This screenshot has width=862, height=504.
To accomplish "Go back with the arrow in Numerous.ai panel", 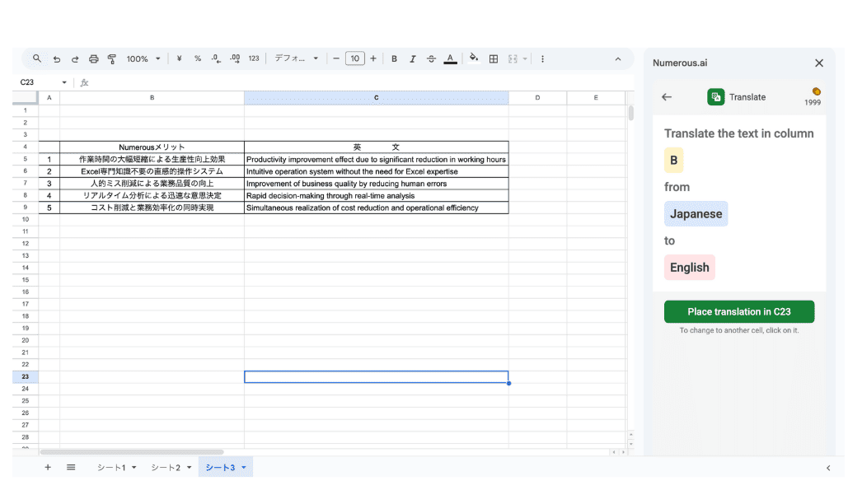I will (667, 97).
